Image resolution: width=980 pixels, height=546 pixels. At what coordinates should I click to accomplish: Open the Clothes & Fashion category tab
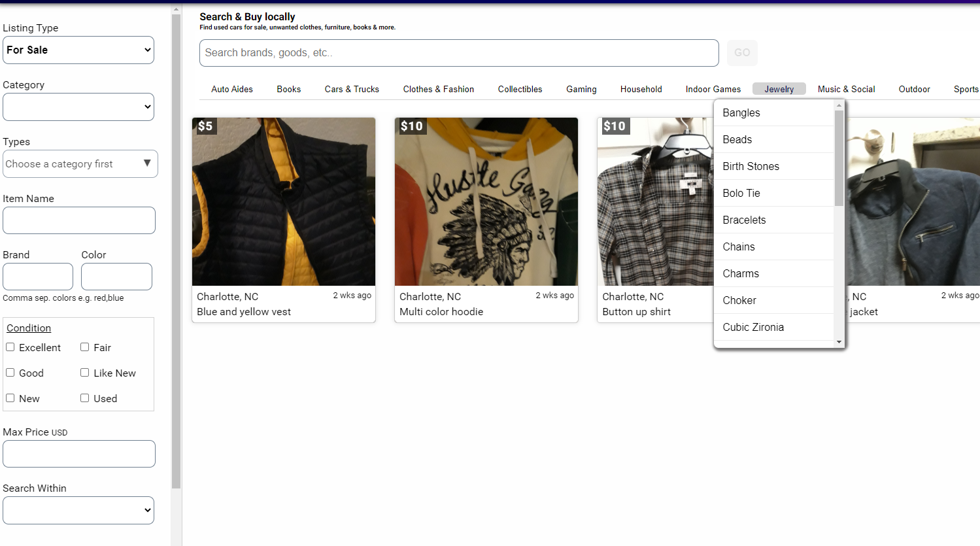coord(439,90)
